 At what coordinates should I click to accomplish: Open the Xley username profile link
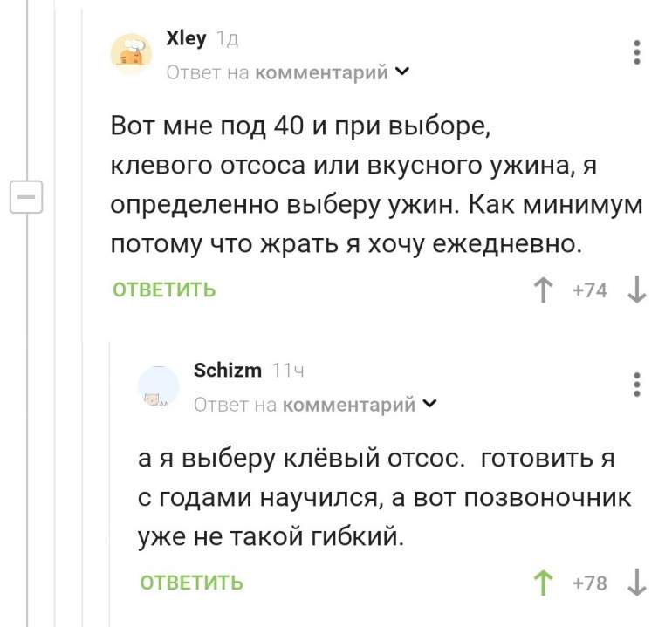[185, 38]
